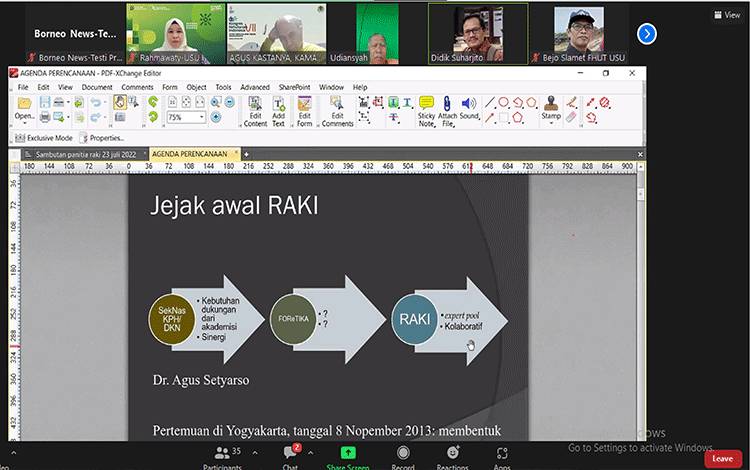Print using the printer icon in the toolbar
The height and width of the screenshot is (470, 750).
tap(45, 117)
